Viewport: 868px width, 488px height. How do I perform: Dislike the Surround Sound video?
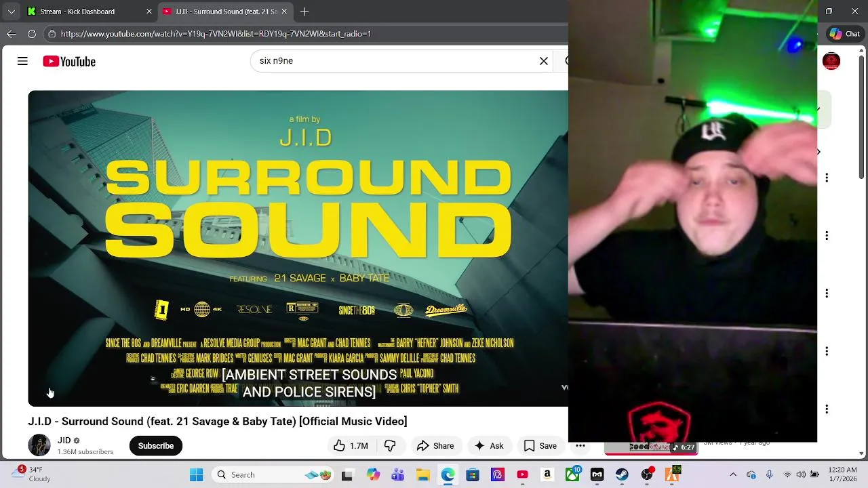click(390, 445)
